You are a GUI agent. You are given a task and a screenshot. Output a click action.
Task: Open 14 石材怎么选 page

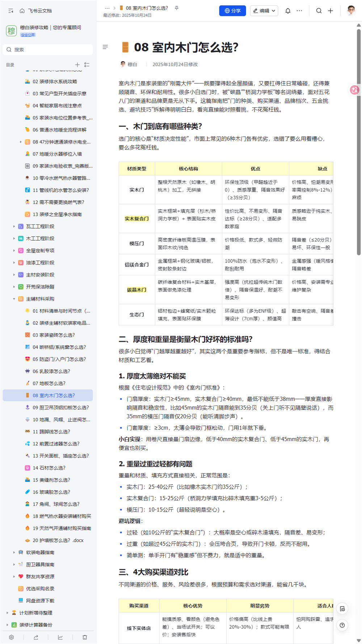click(x=48, y=468)
